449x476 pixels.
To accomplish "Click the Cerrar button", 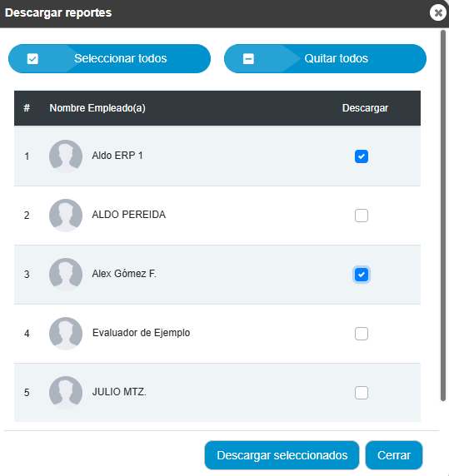I will pyautogui.click(x=394, y=455).
